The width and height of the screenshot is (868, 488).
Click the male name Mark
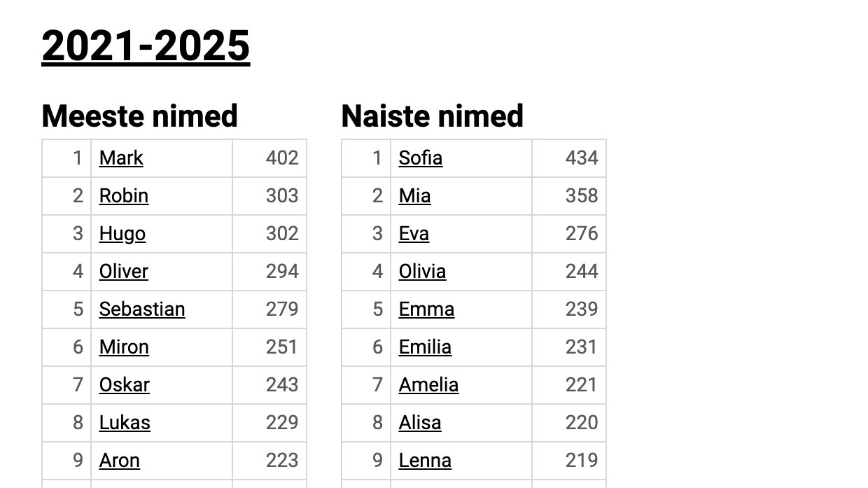[x=121, y=158]
